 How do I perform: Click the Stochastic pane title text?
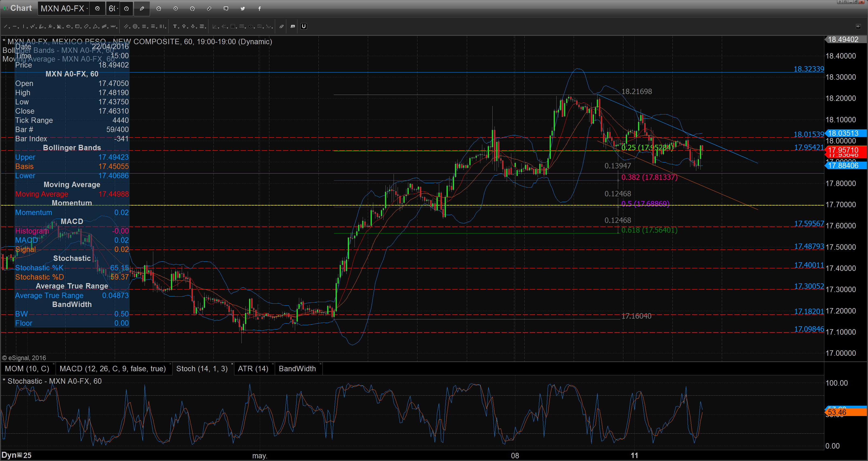52,381
